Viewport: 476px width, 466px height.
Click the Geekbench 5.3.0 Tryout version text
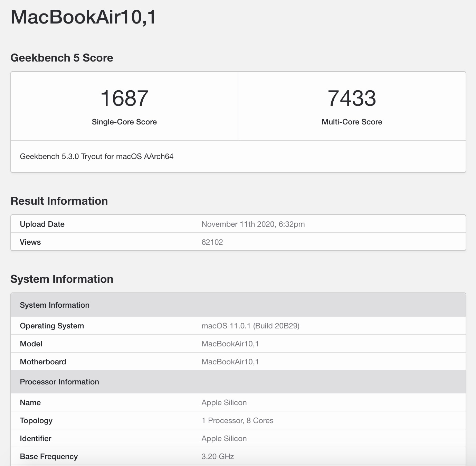click(x=96, y=157)
